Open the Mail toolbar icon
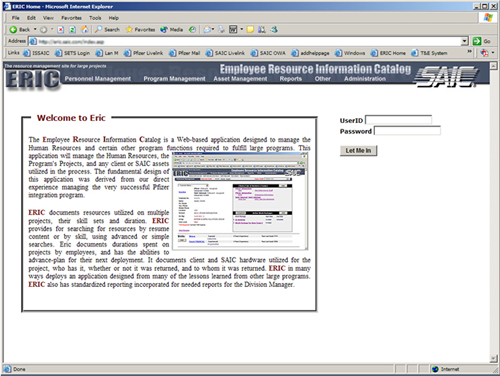 [207, 30]
